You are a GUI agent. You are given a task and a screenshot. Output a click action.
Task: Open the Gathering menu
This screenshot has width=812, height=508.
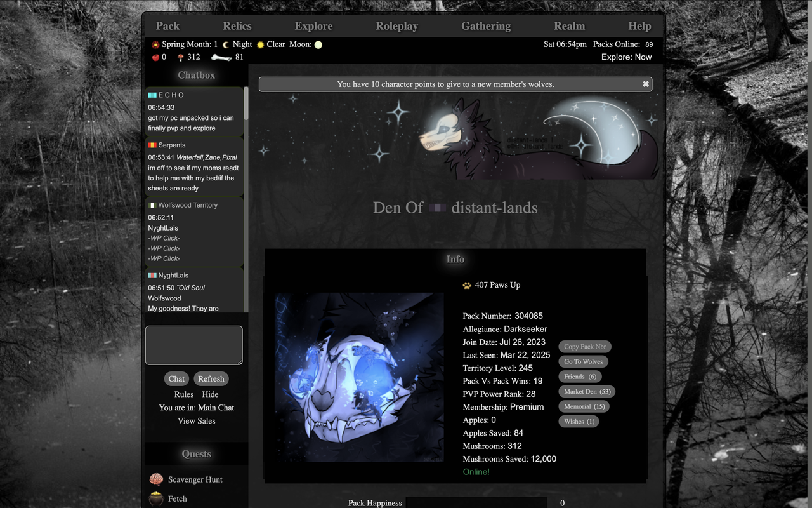[x=485, y=26]
